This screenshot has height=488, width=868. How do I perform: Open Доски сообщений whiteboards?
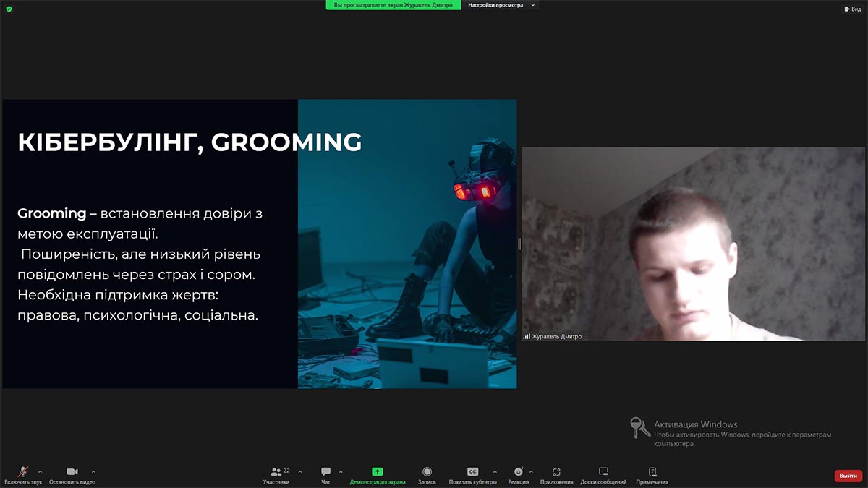point(603,472)
